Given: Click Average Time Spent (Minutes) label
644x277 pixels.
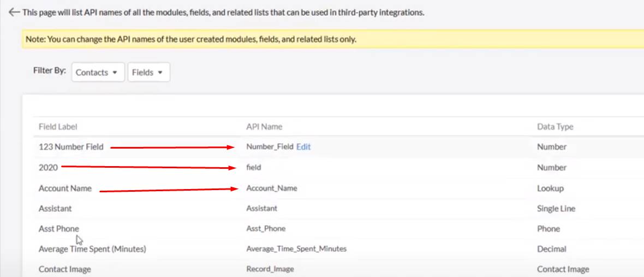Looking at the screenshot, I should [x=92, y=249].
